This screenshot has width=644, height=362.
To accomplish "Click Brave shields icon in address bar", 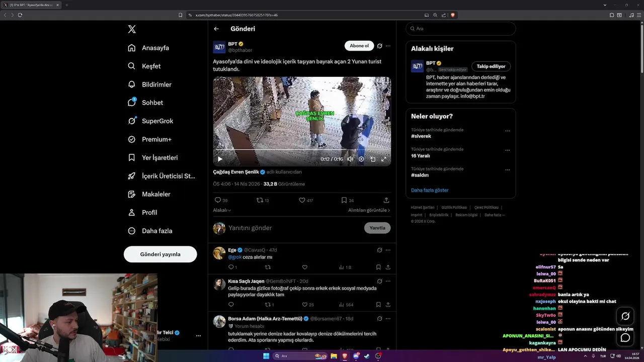I will point(453,15).
